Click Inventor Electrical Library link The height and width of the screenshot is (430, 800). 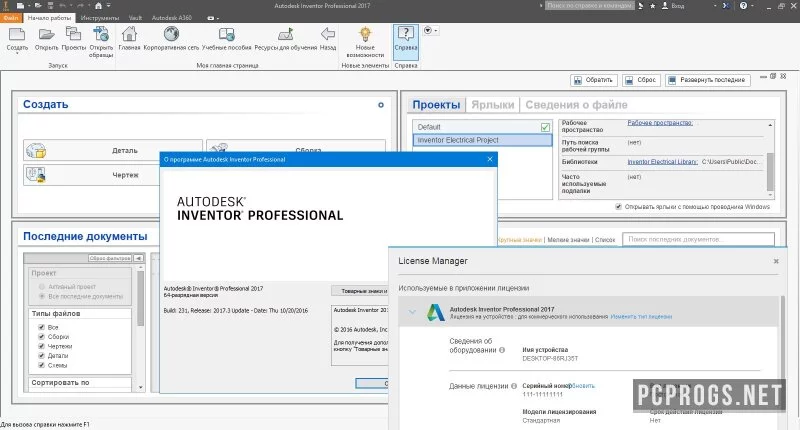click(662, 162)
